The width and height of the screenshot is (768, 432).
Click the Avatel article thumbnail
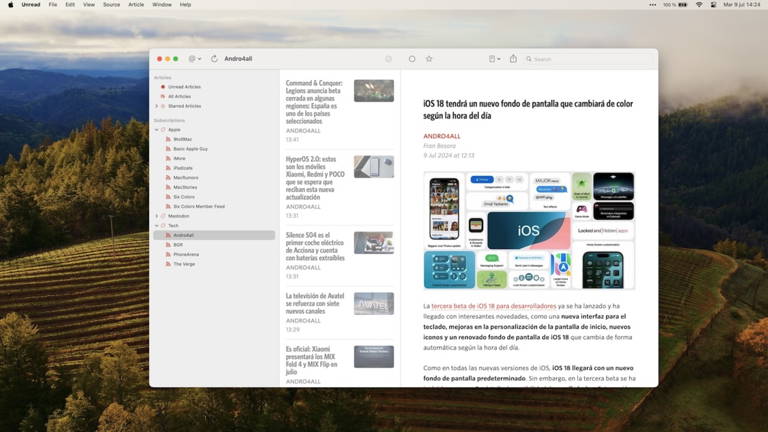(x=374, y=303)
